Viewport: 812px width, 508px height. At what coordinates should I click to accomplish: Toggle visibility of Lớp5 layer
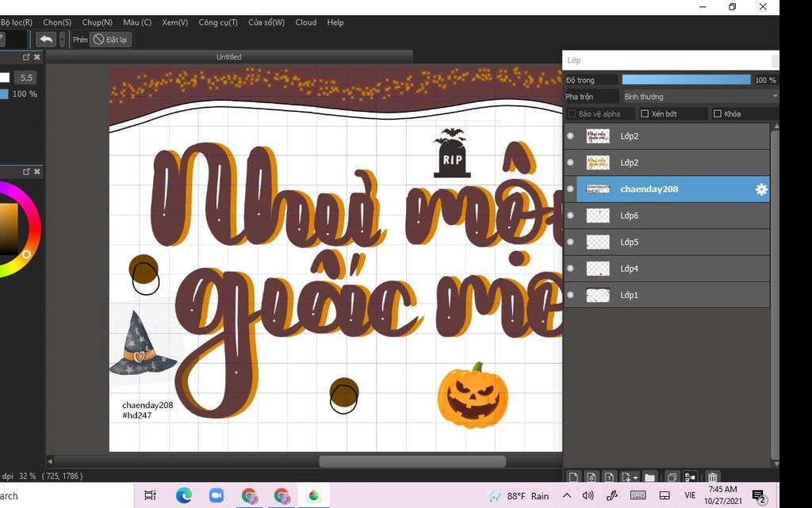571,242
